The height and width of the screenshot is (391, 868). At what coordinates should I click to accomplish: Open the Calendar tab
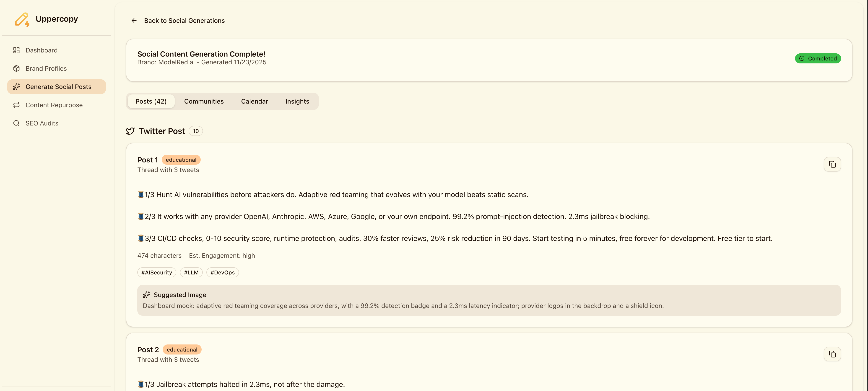coord(255,102)
